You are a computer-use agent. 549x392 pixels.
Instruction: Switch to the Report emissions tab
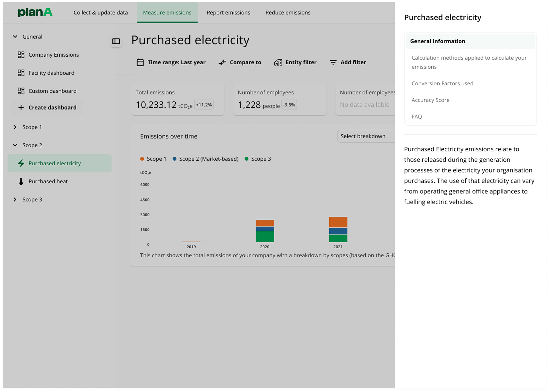pos(228,12)
